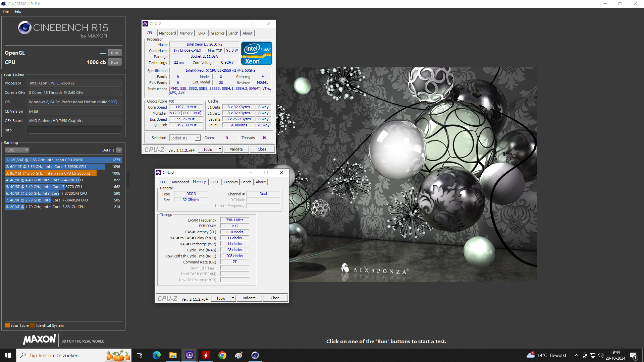The width and height of the screenshot is (644, 362).
Task: Click Close button in upper CPU-Z window
Action: [262, 149]
